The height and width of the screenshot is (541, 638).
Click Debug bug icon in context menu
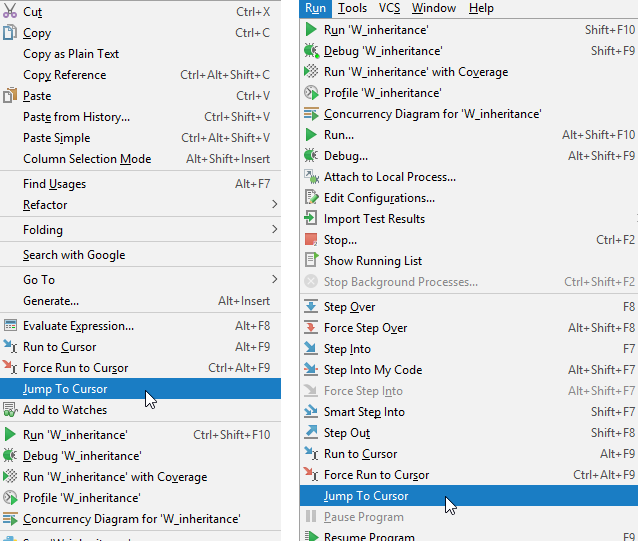[x=10, y=455]
